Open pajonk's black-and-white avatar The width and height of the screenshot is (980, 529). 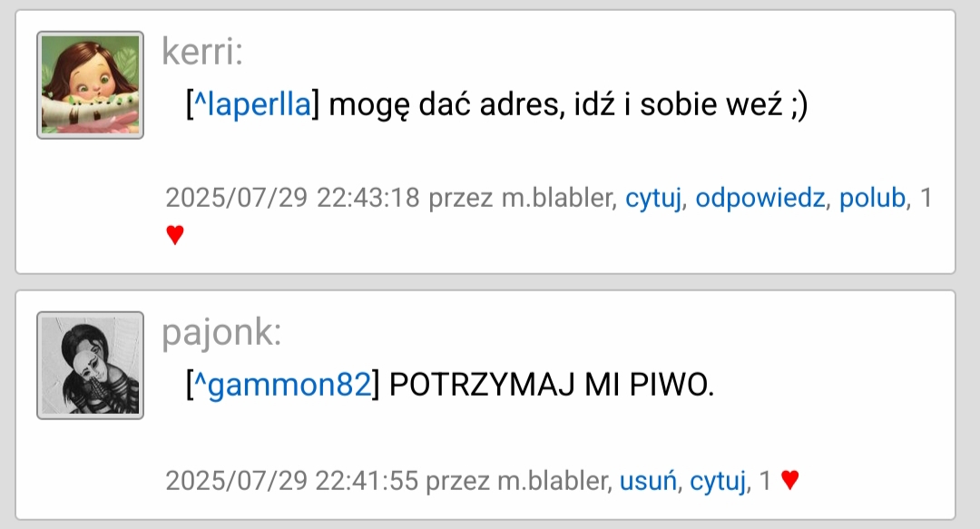tap(90, 365)
